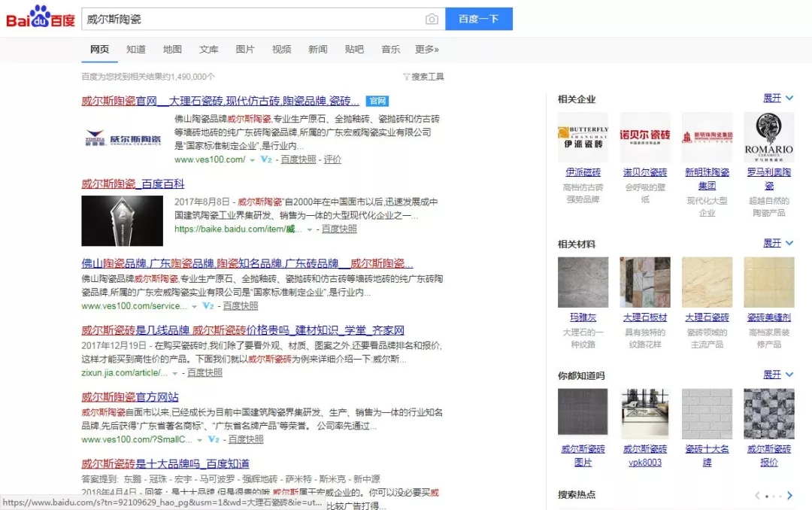Go to next page of 搜索热点
Image resolution: width=812 pixels, height=510 pixels.
coord(789,496)
